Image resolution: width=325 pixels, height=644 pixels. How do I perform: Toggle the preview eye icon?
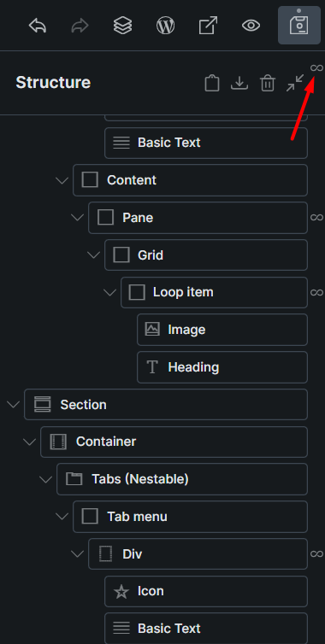[251, 26]
